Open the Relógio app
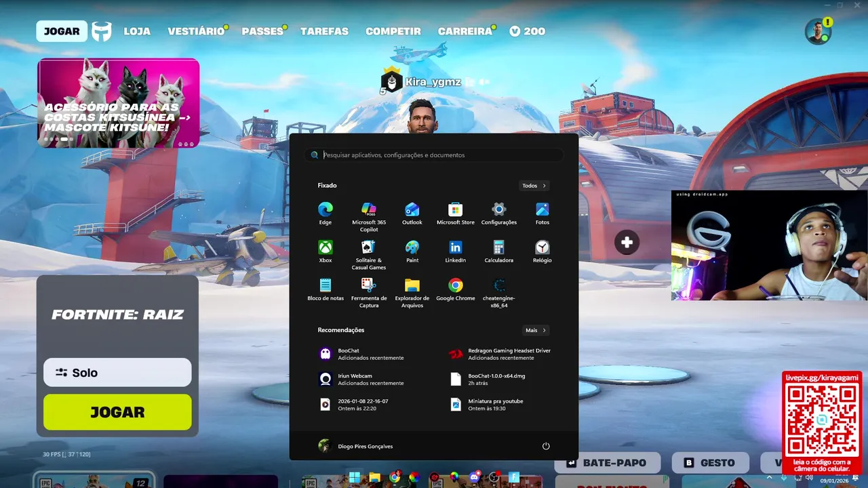The height and width of the screenshot is (488, 868). click(x=542, y=251)
